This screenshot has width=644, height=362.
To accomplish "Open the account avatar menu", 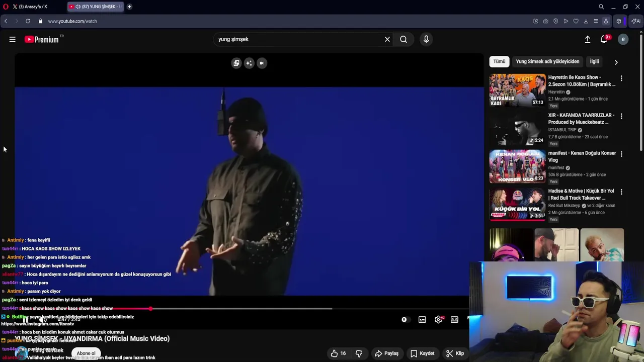I will click(623, 39).
